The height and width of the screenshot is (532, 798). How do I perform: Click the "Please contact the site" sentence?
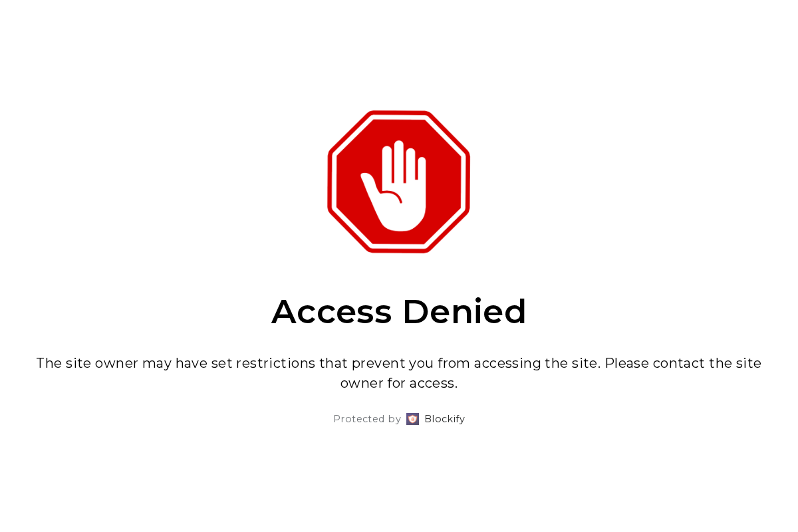[x=683, y=363]
